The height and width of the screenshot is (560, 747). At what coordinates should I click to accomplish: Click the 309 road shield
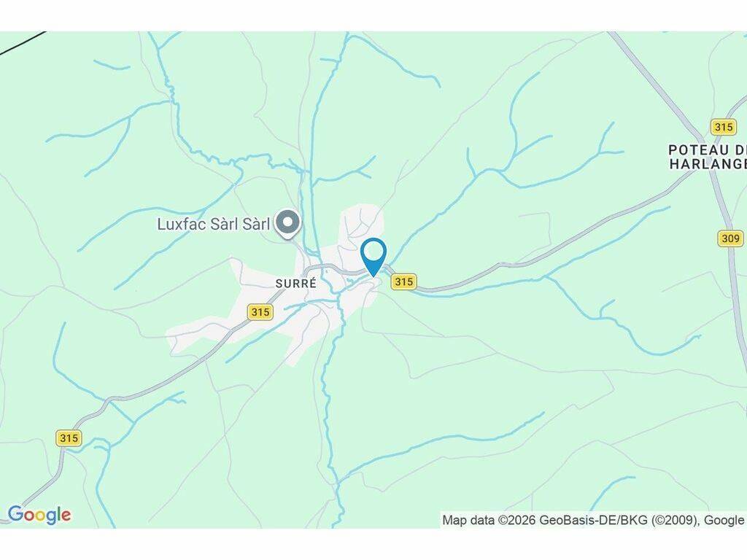pyautogui.click(x=729, y=238)
